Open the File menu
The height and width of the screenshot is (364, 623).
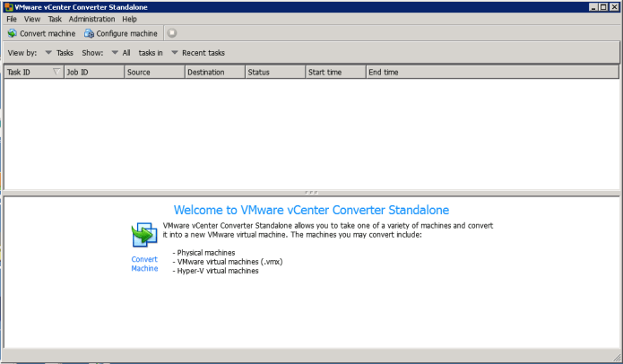click(x=12, y=19)
